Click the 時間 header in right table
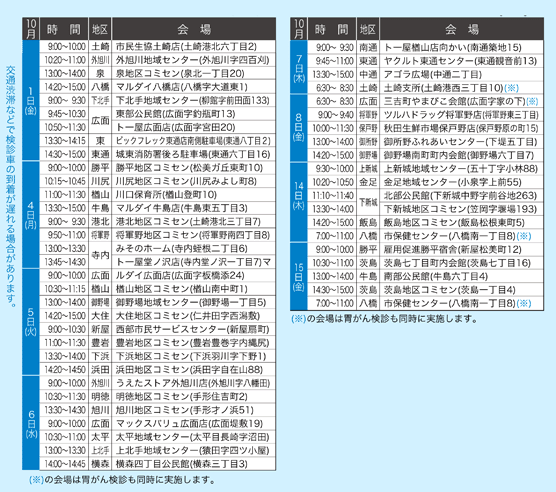 pyautogui.click(x=332, y=29)
